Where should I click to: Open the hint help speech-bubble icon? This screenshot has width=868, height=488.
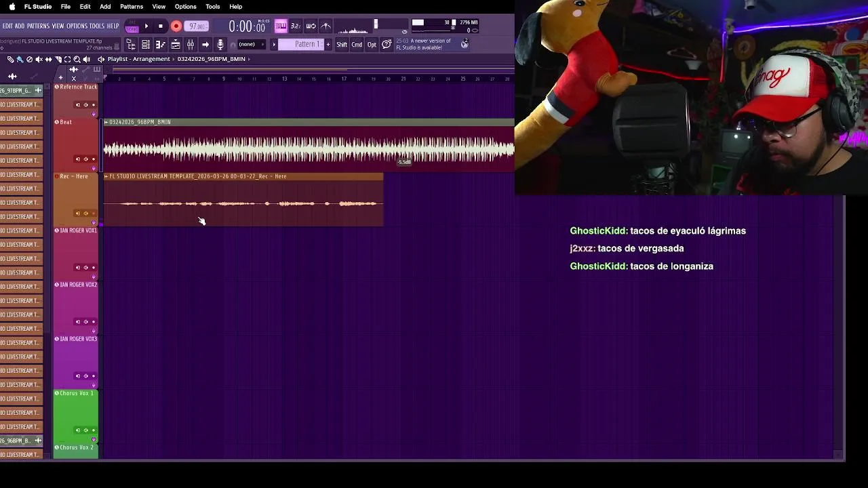[x=387, y=44]
